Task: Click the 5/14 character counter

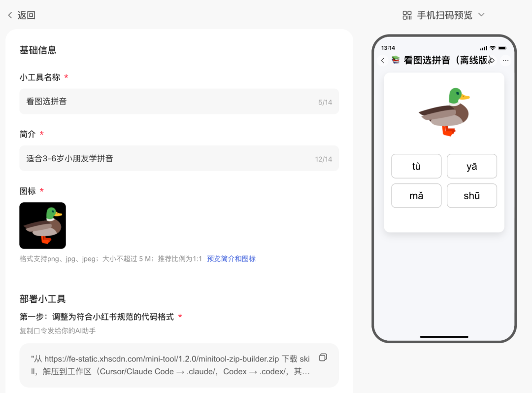Action: pos(325,102)
